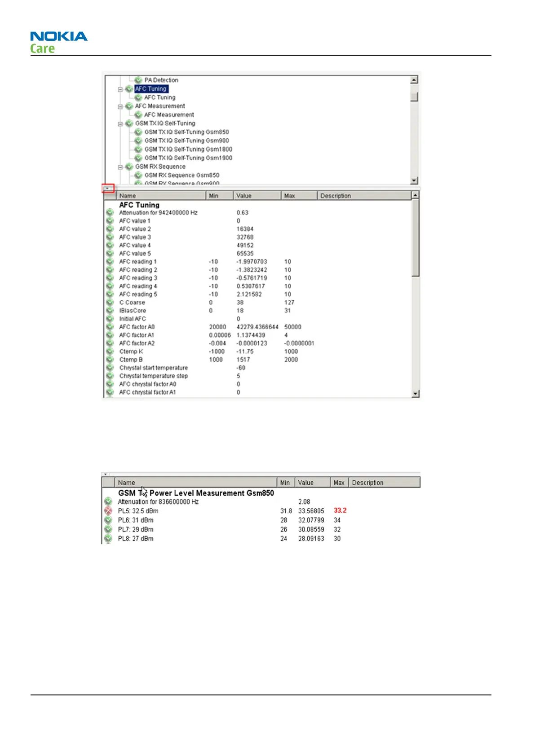Click the Value header in the power level table
Viewport: 535px width, 756px height.
pyautogui.click(x=313, y=483)
